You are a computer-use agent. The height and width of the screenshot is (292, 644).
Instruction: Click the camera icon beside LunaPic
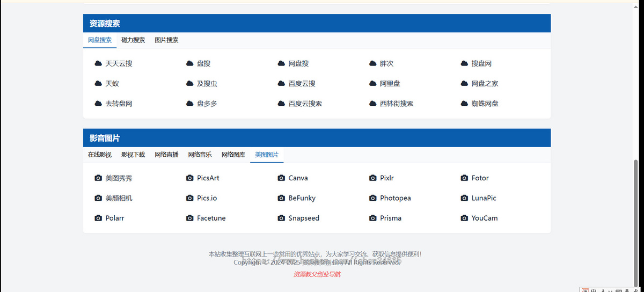pyautogui.click(x=464, y=198)
